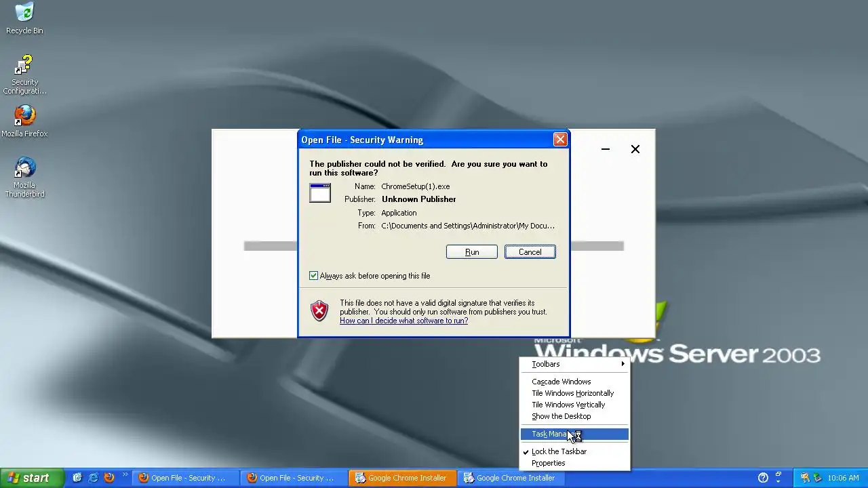Image resolution: width=868 pixels, height=488 pixels.
Task: Uncheck Always ask before opening this file
Action: [x=313, y=276]
